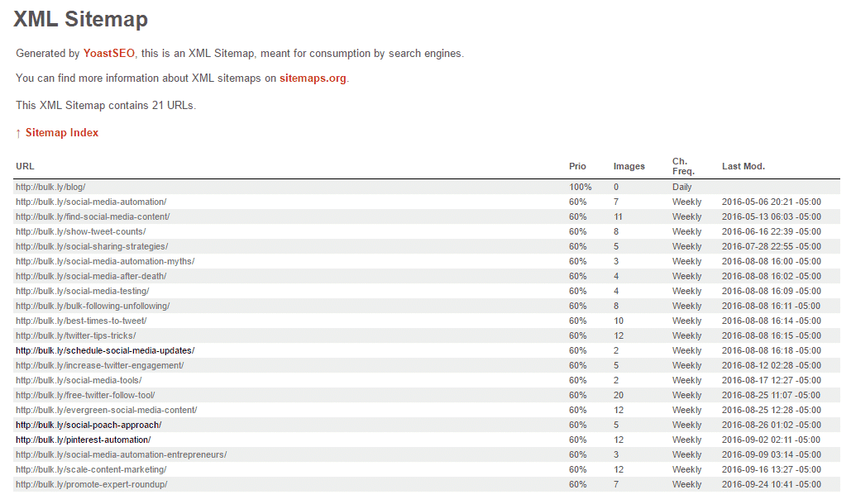Open the social-media-automation-myths URL

[105, 261]
